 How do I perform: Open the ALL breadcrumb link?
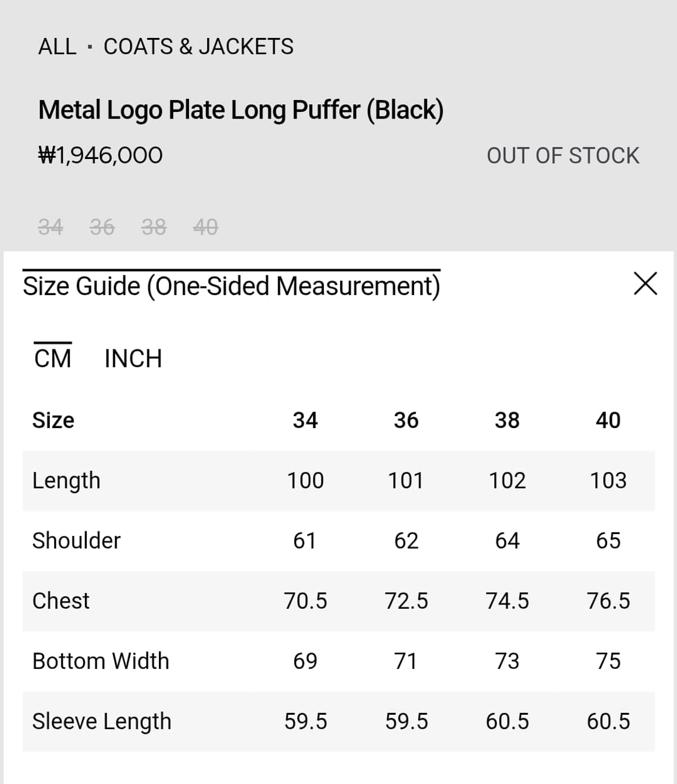click(x=57, y=46)
